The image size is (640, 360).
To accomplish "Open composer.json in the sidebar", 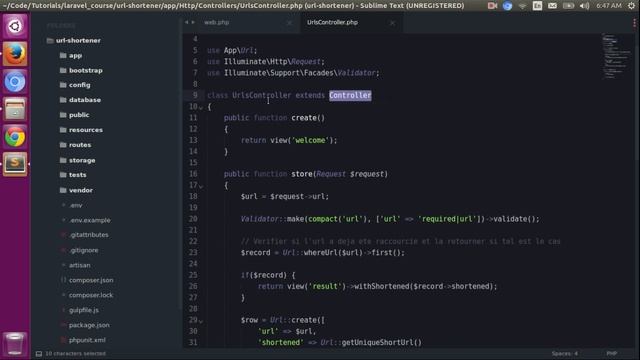I will click(x=91, y=280).
